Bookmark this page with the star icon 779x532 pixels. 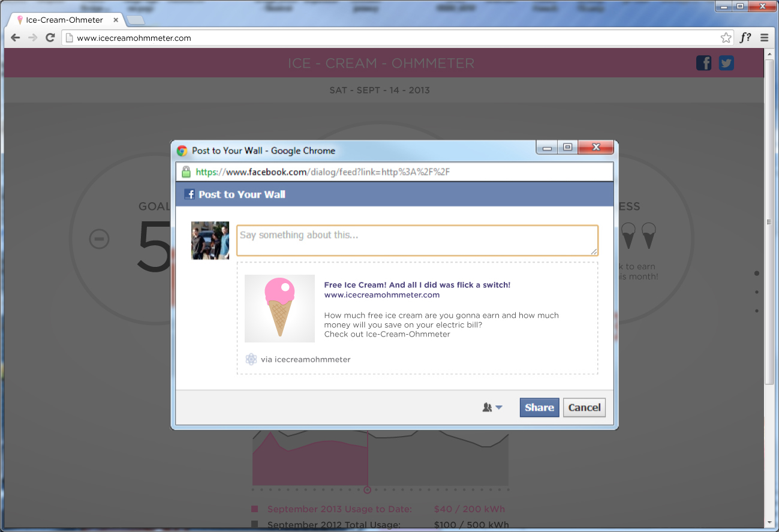tap(726, 38)
